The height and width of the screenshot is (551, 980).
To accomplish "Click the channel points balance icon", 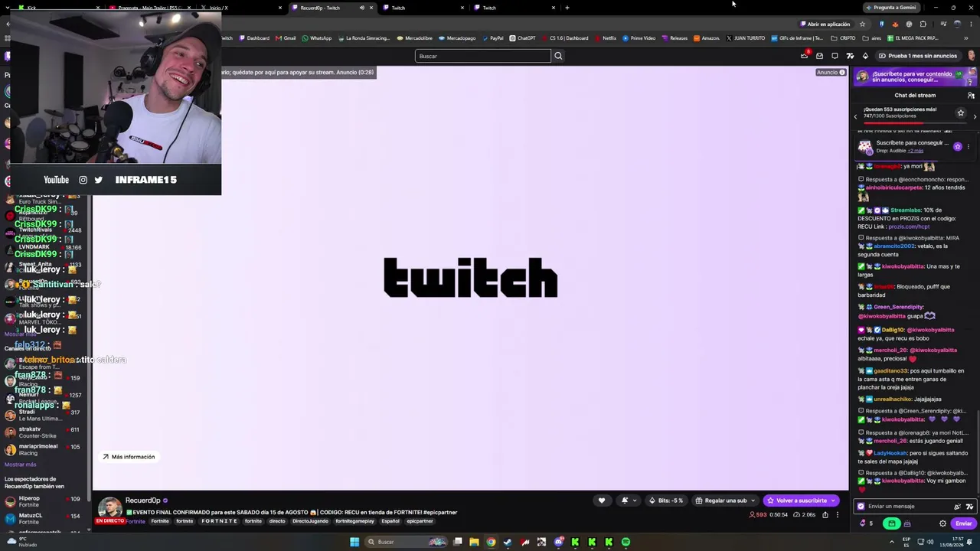I will [864, 523].
